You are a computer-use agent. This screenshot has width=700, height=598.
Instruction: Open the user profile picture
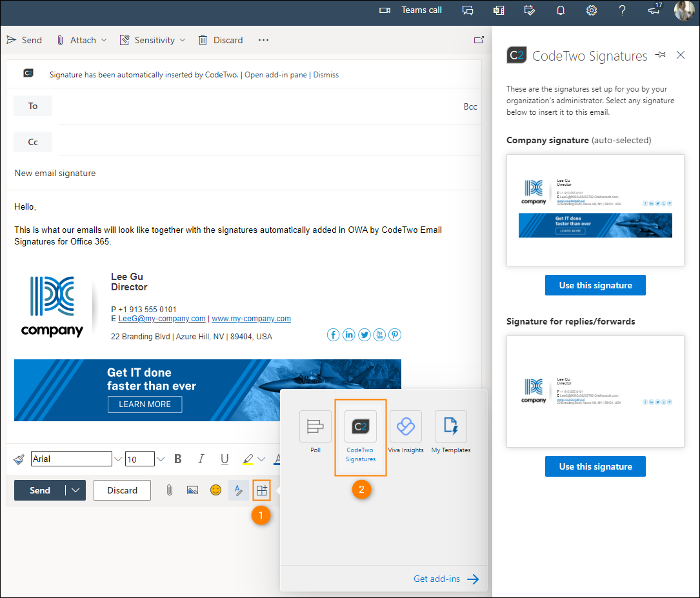(684, 10)
